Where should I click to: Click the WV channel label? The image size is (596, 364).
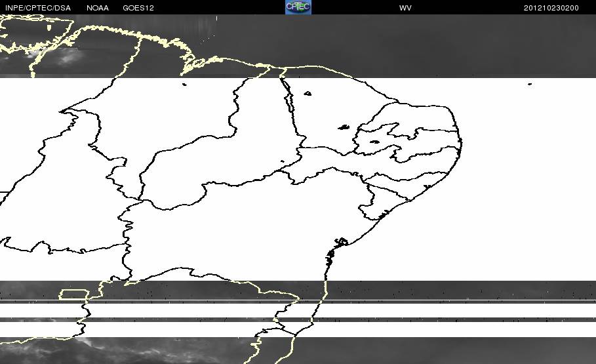(x=405, y=8)
